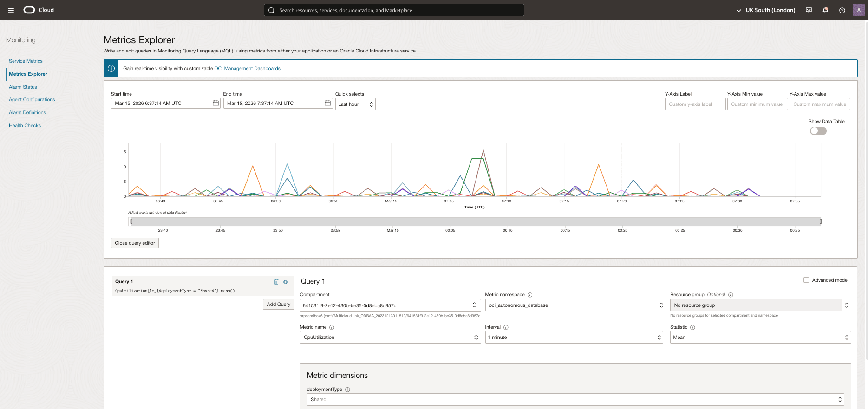Go to Service Metrics
Viewport: 868px width, 409px height.
tap(26, 61)
